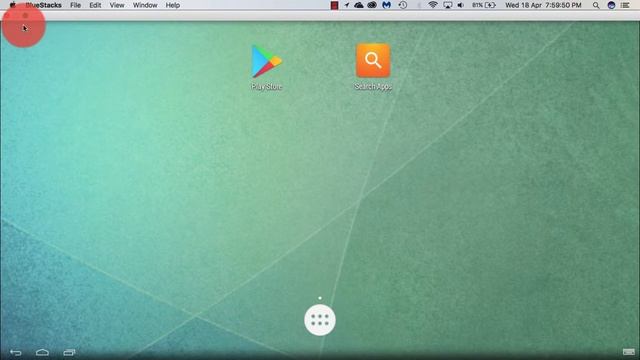Open the Notification Center list icon
Viewport: 640px width, 360px height.
[x=625, y=5]
